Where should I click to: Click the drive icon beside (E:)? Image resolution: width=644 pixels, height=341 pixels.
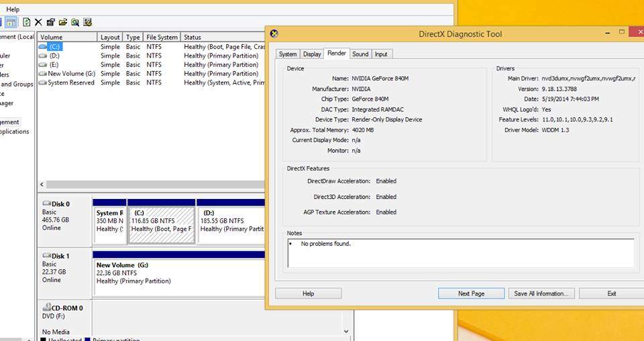pyautogui.click(x=43, y=65)
